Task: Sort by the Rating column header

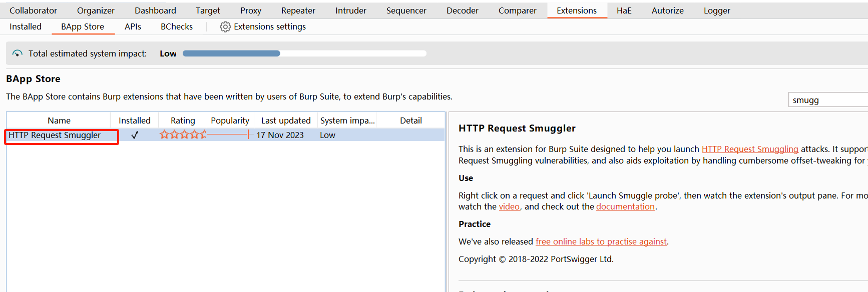Action: pos(183,120)
